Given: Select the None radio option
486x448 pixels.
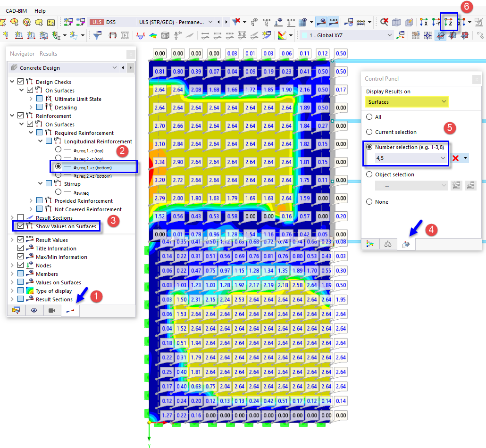Looking at the screenshot, I should (369, 202).
